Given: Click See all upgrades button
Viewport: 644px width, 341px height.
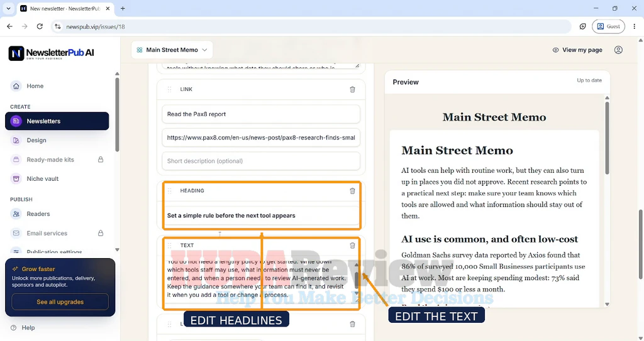Looking at the screenshot, I should (x=60, y=301).
